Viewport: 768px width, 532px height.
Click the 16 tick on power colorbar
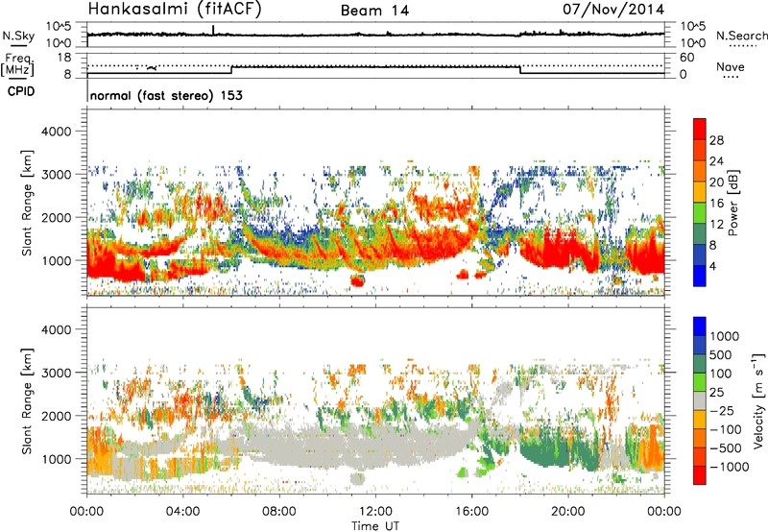click(716, 204)
